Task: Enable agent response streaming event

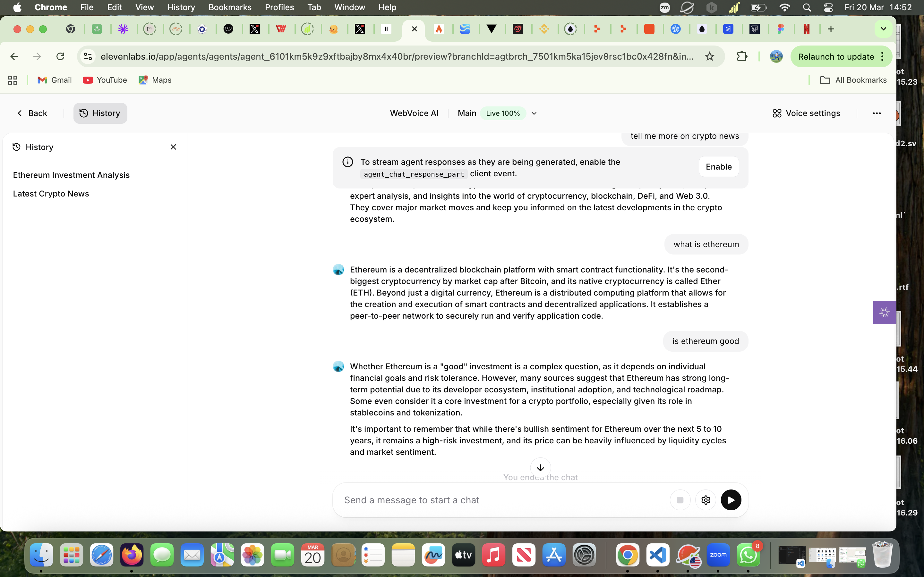Action: pyautogui.click(x=718, y=167)
